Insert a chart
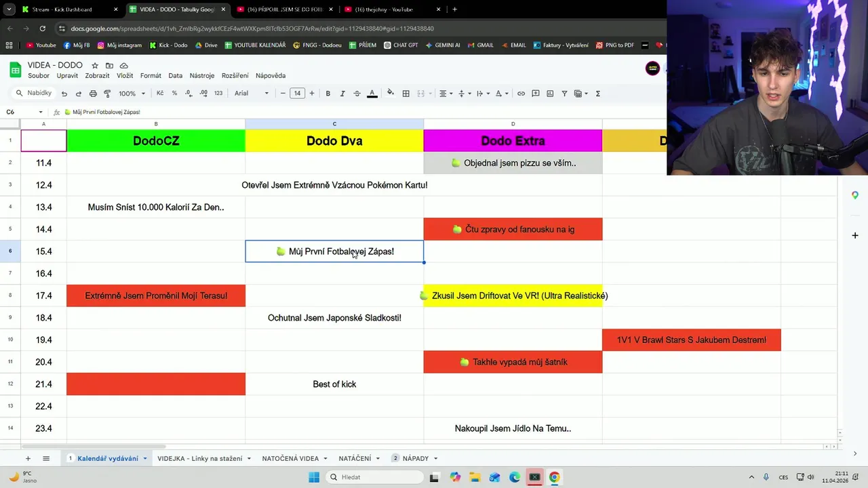 [550, 94]
